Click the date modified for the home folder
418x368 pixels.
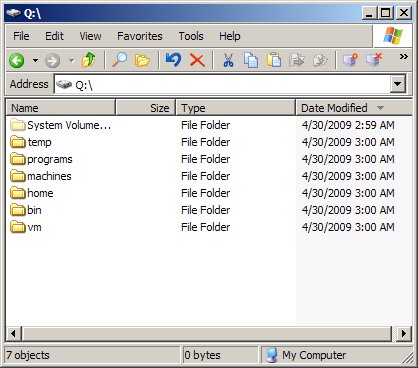click(348, 193)
